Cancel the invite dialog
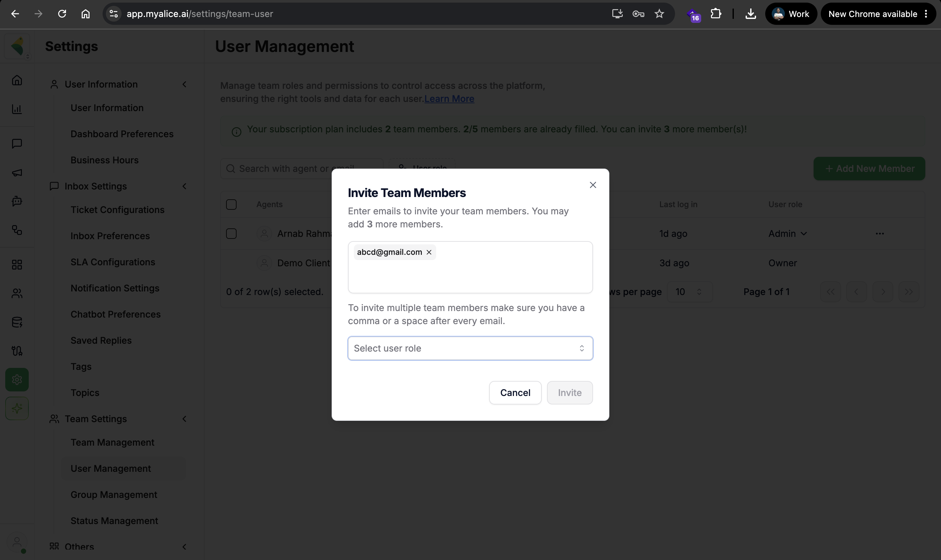 (515, 393)
